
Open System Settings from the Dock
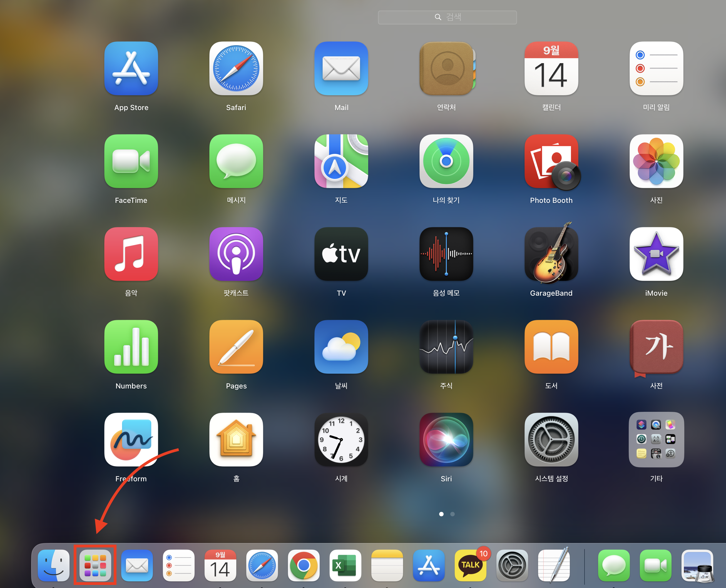pyautogui.click(x=512, y=565)
